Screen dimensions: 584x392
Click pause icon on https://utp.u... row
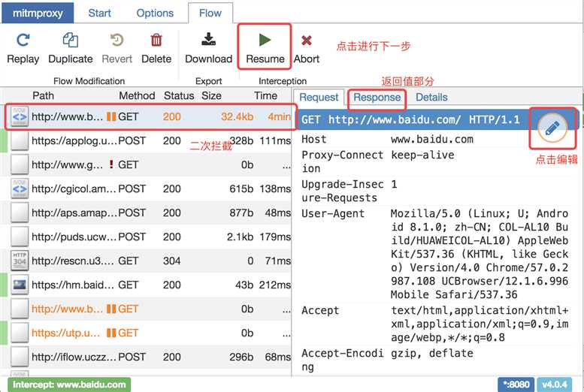click(111, 333)
